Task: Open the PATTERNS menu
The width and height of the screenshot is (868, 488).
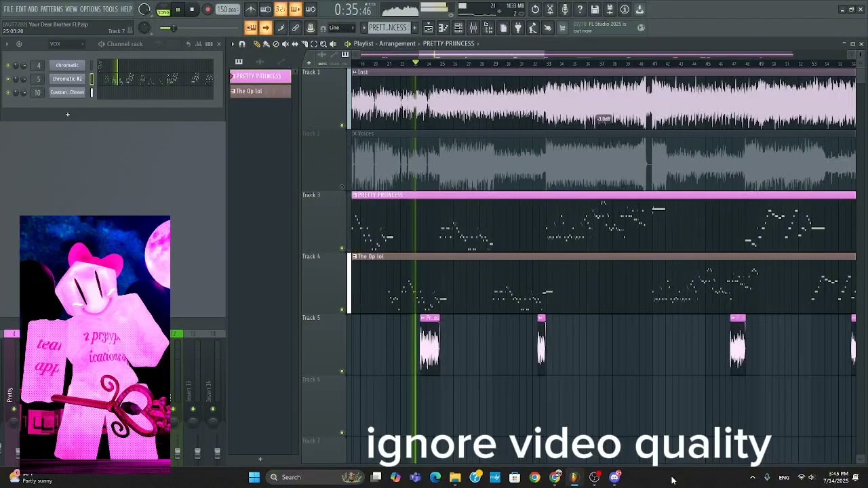Action: 52,9
